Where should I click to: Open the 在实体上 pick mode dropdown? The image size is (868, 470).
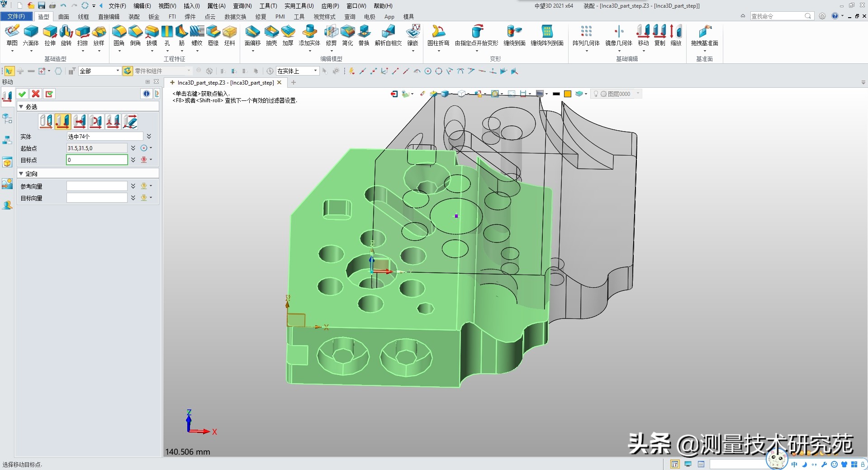[x=315, y=71]
